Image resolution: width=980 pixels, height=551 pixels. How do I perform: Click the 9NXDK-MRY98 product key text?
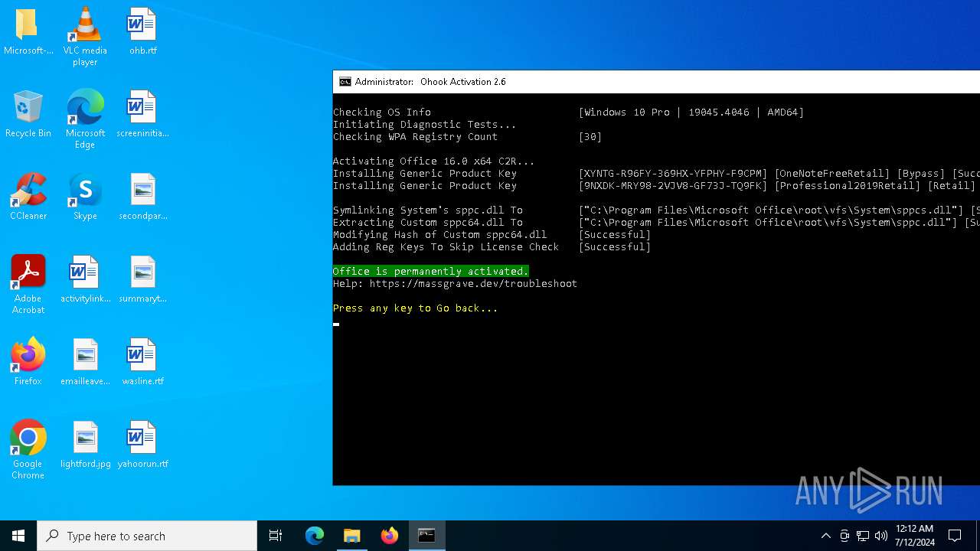click(673, 186)
